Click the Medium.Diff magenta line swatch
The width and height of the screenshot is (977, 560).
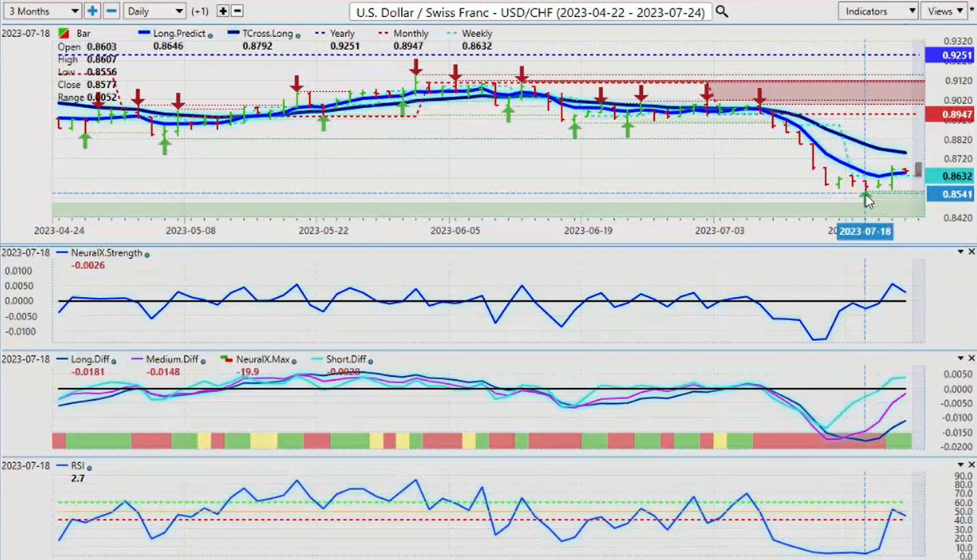pyautogui.click(x=137, y=359)
